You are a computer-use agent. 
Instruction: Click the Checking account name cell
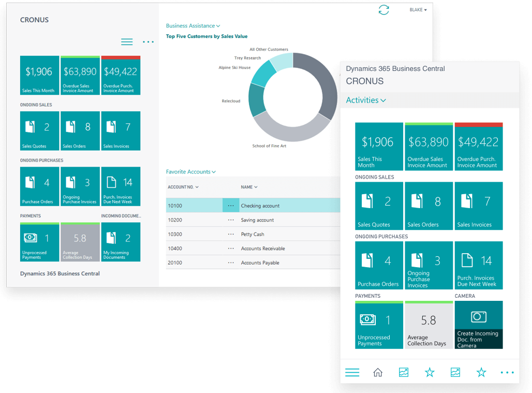tap(260, 206)
